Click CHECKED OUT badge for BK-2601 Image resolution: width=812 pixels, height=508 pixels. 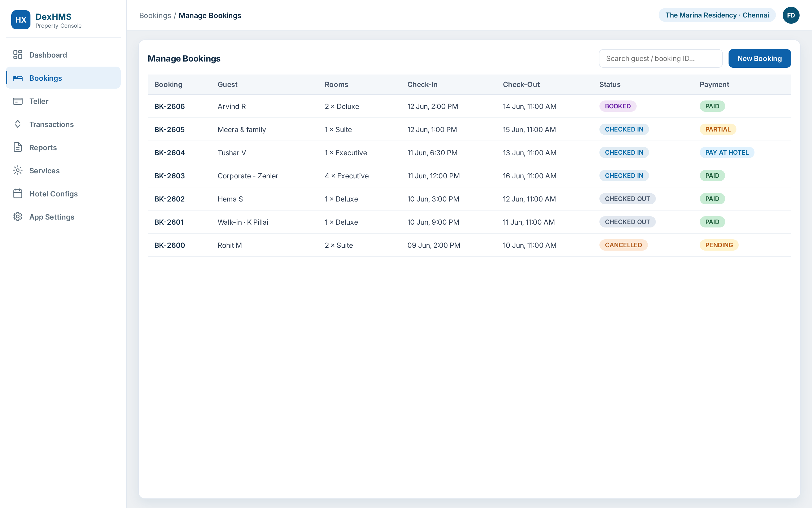pyautogui.click(x=627, y=222)
